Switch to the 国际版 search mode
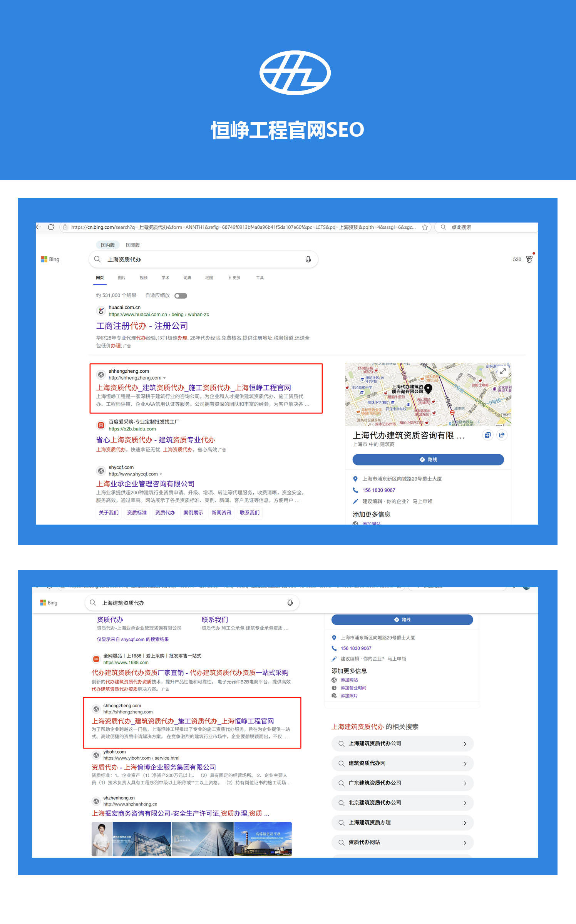The height and width of the screenshot is (924, 576). click(133, 245)
